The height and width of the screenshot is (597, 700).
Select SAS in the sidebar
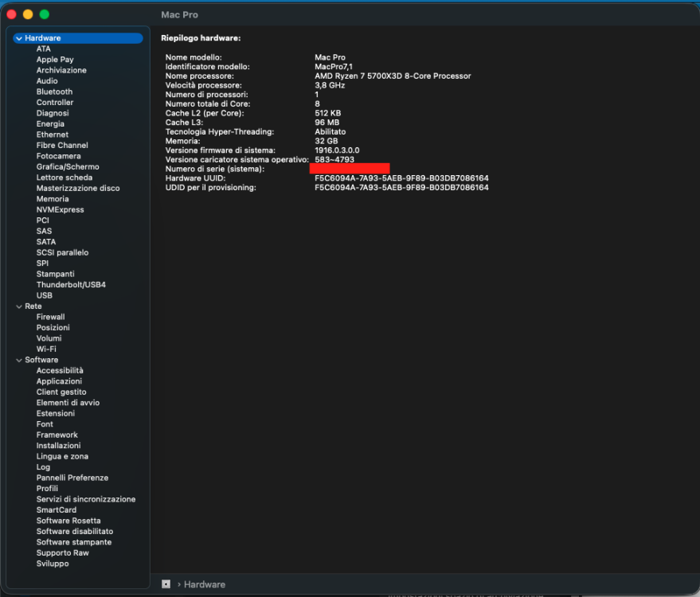(44, 231)
